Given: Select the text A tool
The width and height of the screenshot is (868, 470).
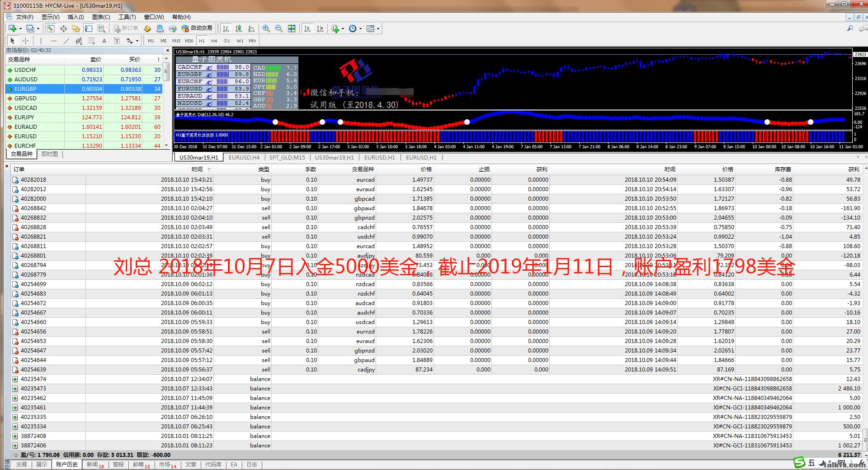Looking at the screenshot, I should 104,41.
